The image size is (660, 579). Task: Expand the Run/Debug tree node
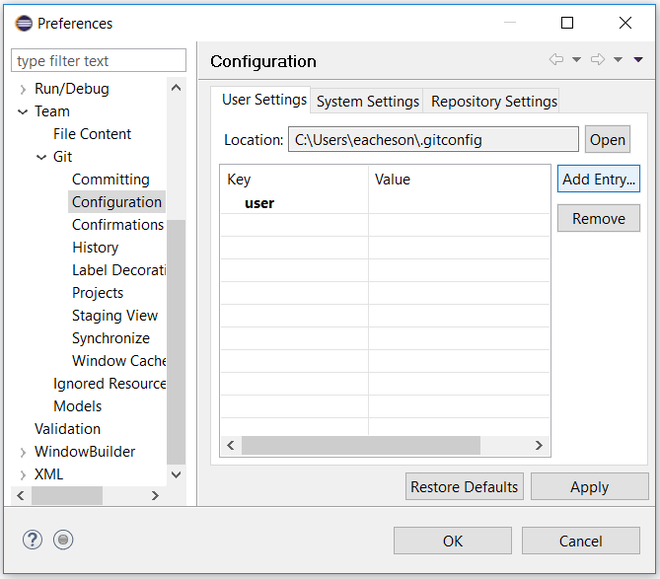click(23, 89)
